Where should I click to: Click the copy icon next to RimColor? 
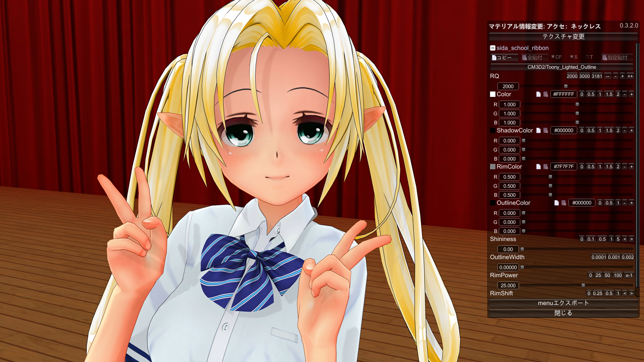[538, 167]
